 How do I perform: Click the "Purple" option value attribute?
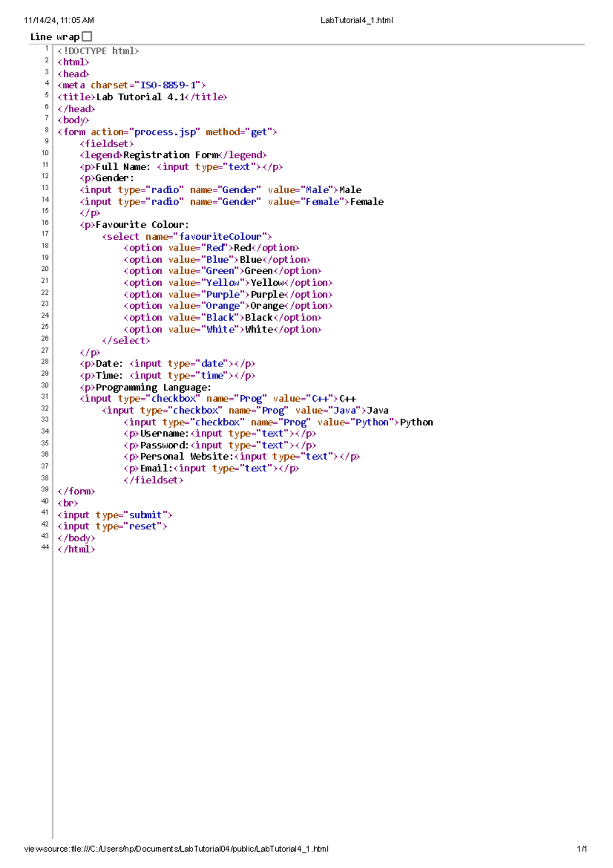click(223, 294)
